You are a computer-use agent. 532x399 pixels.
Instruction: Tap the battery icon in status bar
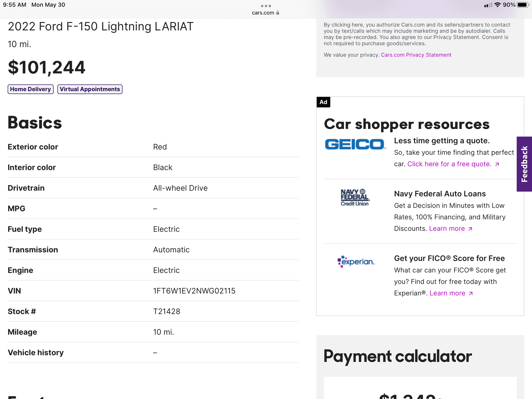(x=523, y=5)
